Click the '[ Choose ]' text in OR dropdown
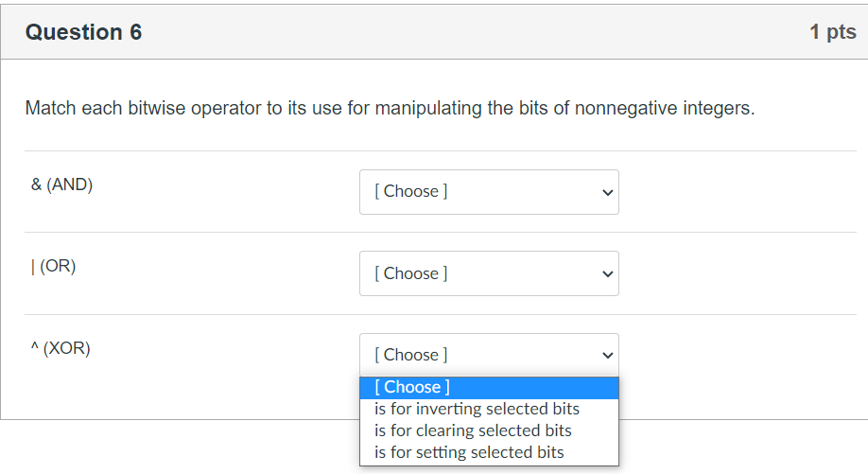Image resolution: width=868 pixels, height=474 pixels. click(x=411, y=273)
